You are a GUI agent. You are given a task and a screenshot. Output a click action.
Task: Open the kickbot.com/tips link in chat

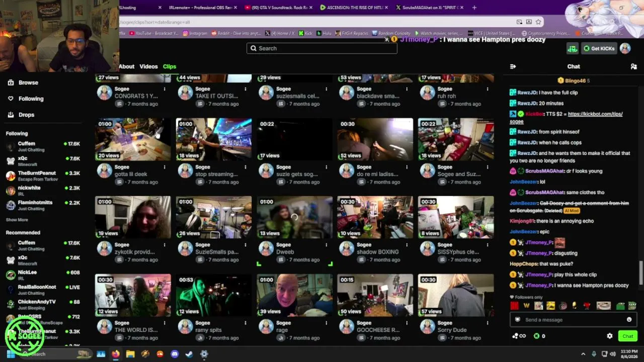(x=566, y=118)
